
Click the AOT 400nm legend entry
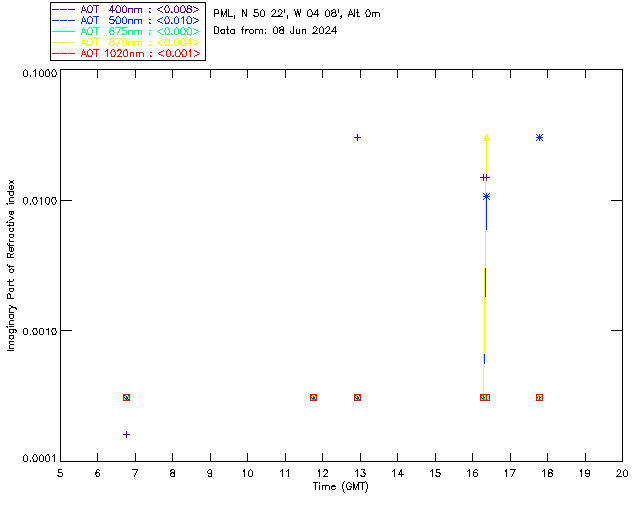coord(128,9)
